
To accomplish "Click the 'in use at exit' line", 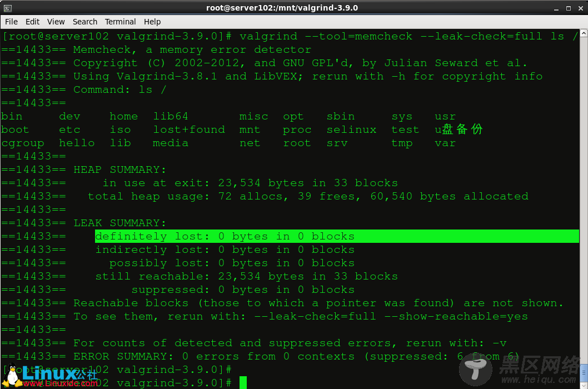I will click(250, 183).
